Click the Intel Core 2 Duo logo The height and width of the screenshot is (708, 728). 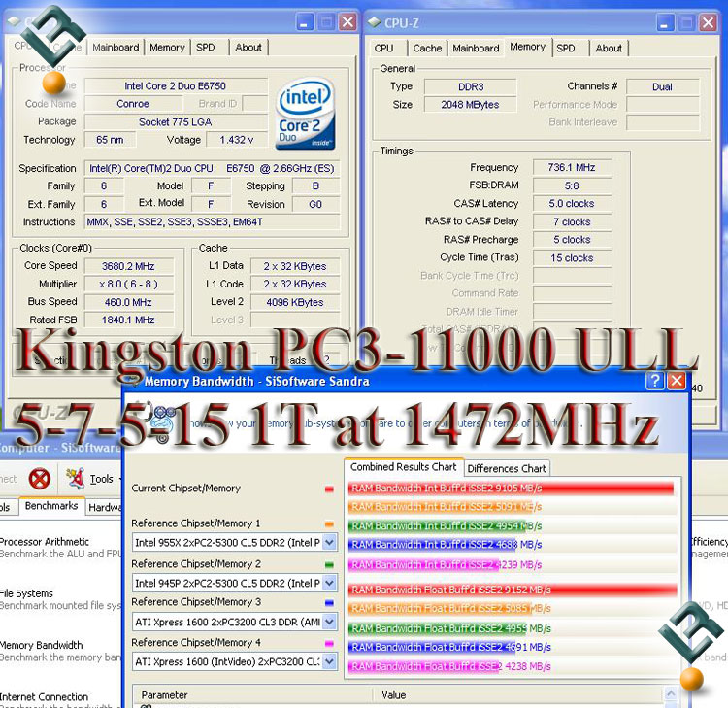[305, 114]
